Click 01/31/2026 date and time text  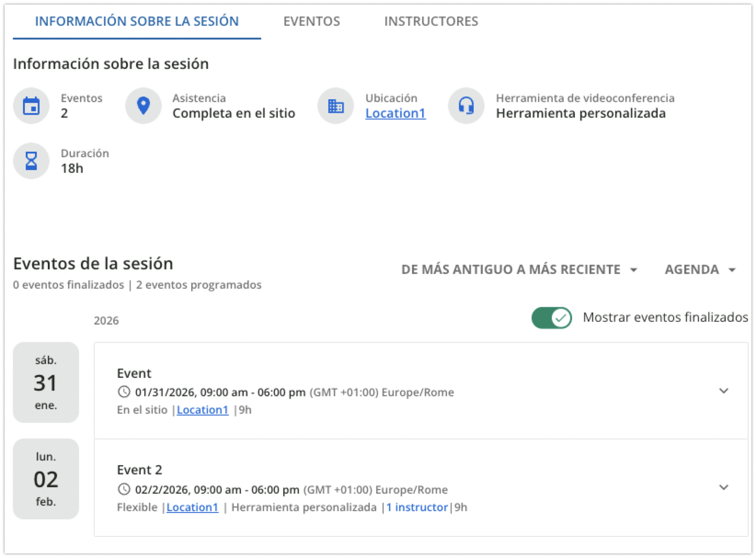220,392
